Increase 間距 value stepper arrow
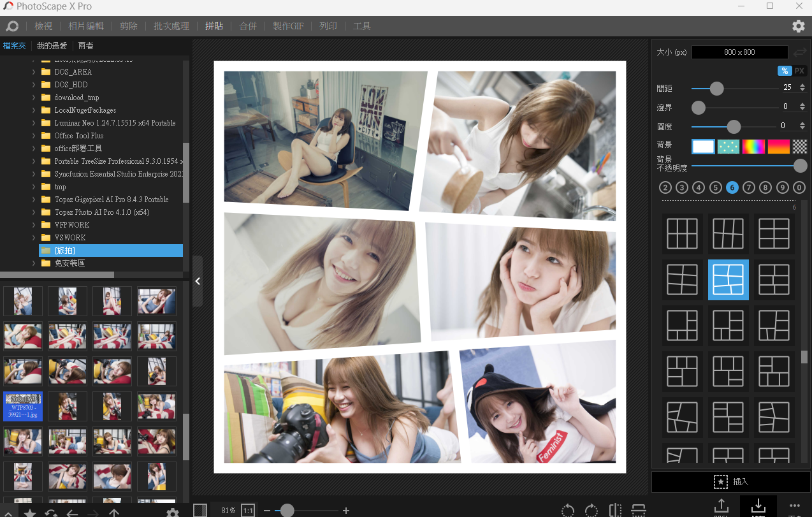Image resolution: width=812 pixels, height=517 pixels. pyautogui.click(x=802, y=85)
